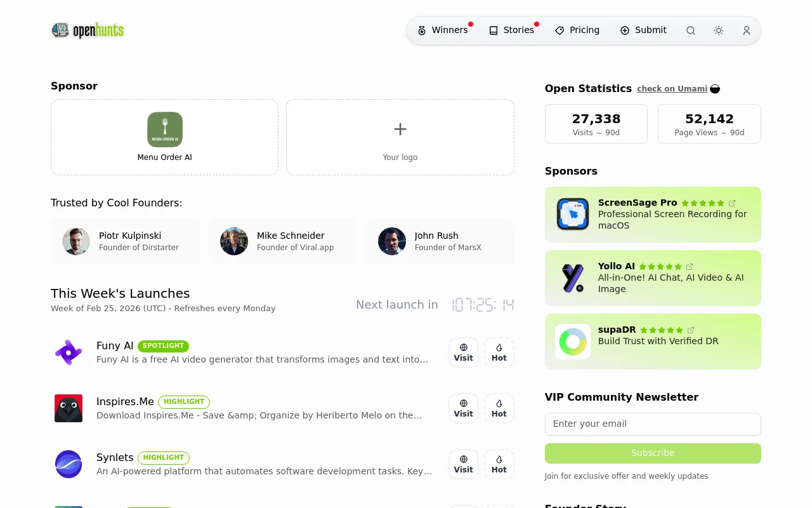Open the Yollo AI sponsor card

(x=653, y=277)
